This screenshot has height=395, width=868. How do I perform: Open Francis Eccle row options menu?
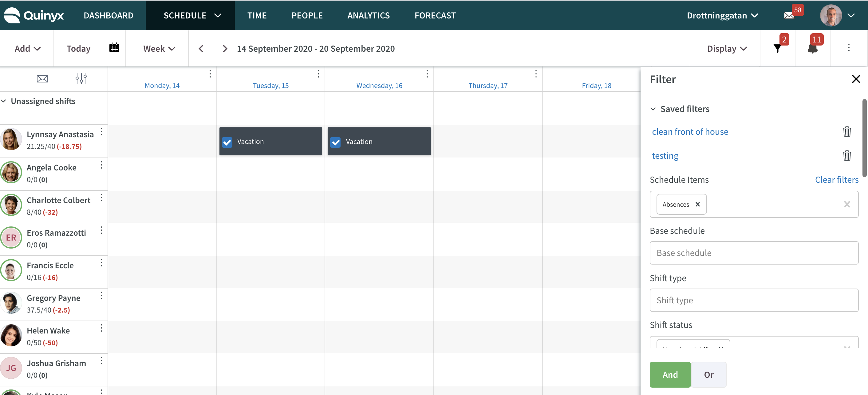tap(101, 263)
